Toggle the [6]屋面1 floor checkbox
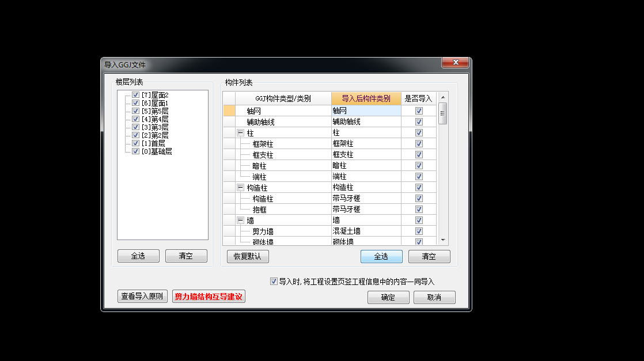Screen dimensions: 644x361 coord(135,103)
